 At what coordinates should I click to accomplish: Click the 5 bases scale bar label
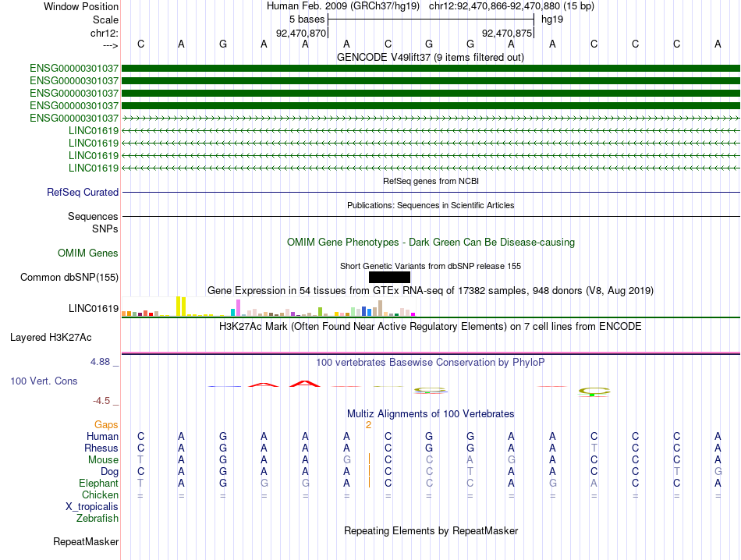(307, 19)
